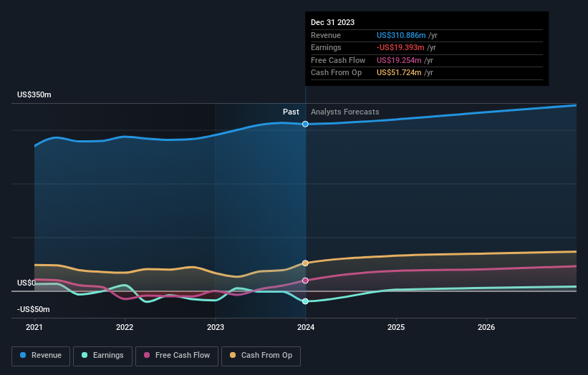
Task: Click the Cash From Op marker at 2024
Action: tap(305, 263)
